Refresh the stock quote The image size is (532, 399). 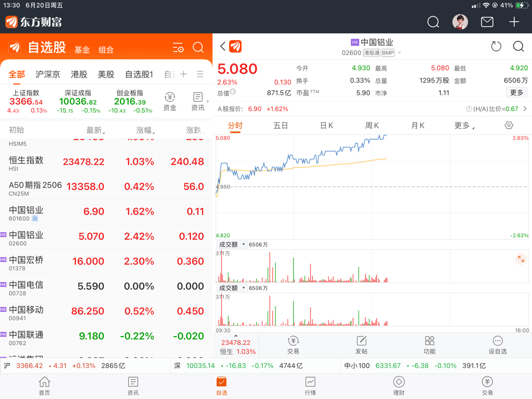(496, 46)
